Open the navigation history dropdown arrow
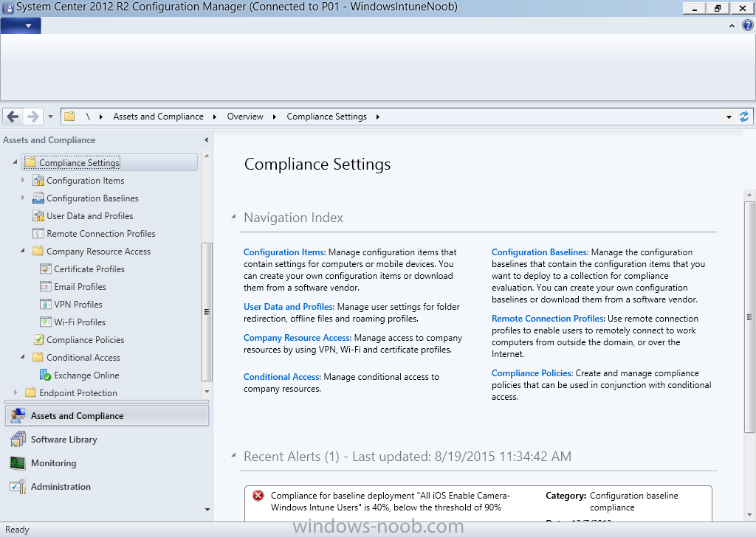The image size is (756, 537). (x=50, y=117)
